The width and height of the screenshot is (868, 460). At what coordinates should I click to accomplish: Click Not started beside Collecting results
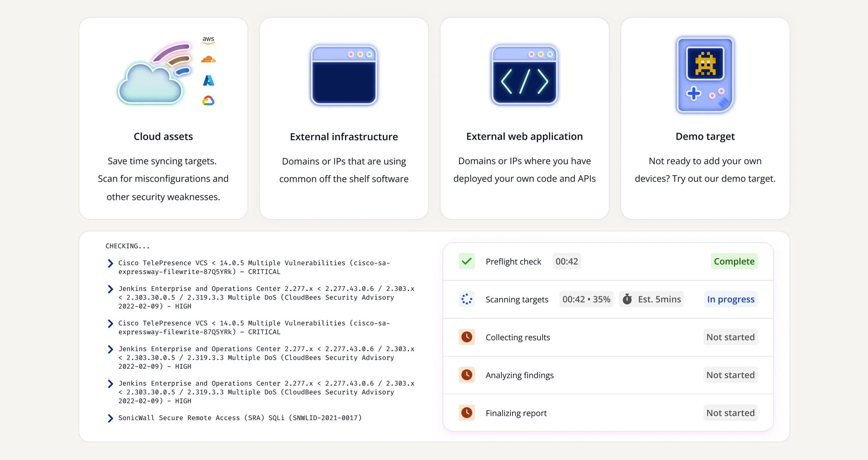pyautogui.click(x=731, y=337)
